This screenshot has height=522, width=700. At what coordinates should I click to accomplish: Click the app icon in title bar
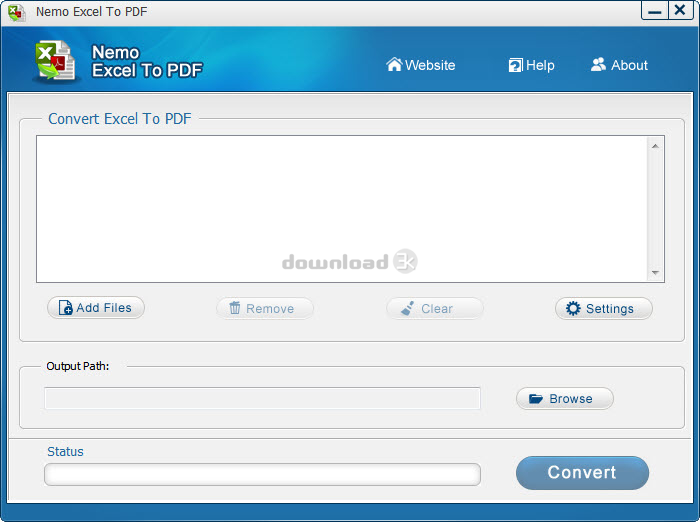pos(17,13)
